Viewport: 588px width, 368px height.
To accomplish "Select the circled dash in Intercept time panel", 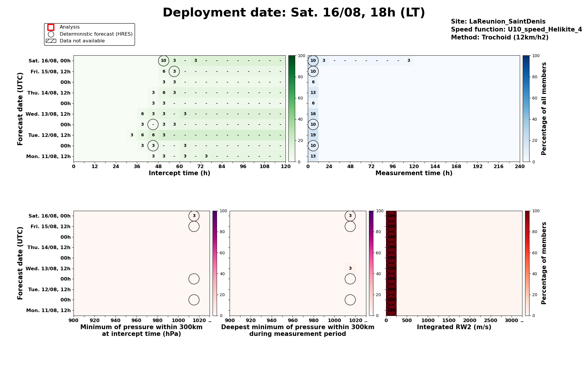I will [x=153, y=124].
